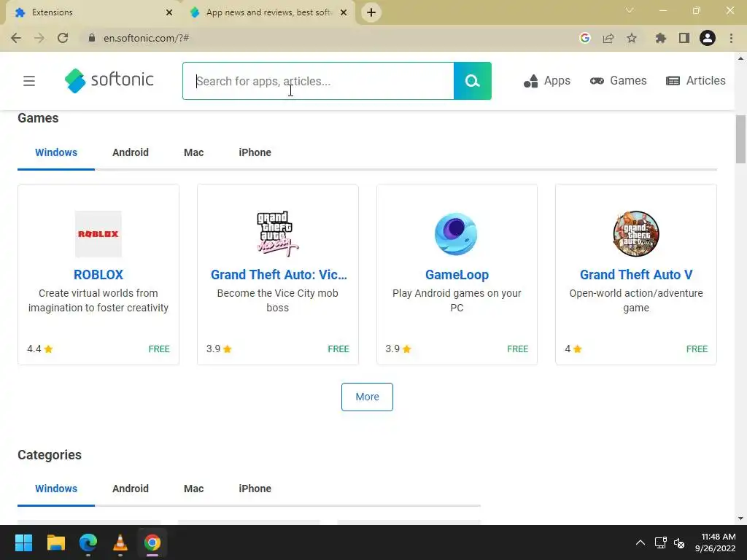The height and width of the screenshot is (560, 747).
Task: Select Mac tab under Categories
Action: click(x=194, y=489)
